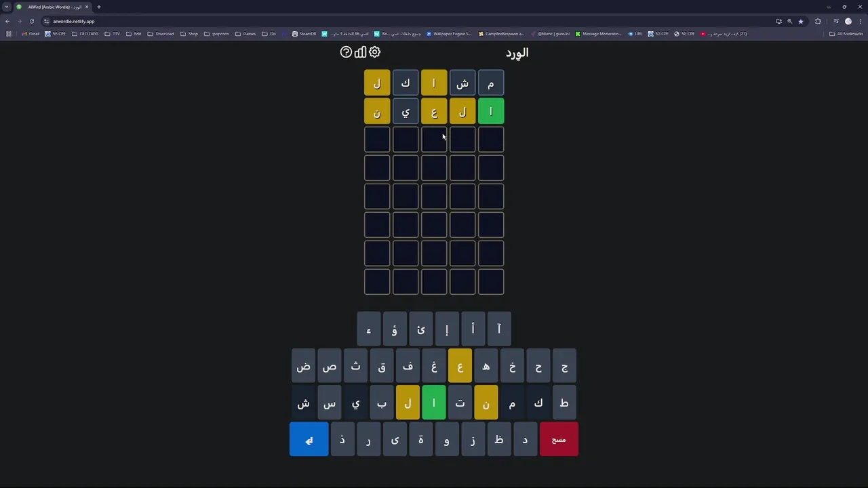Tap the ؤ key on keyboard
Viewport: 868px width, 488px height.
[395, 329]
